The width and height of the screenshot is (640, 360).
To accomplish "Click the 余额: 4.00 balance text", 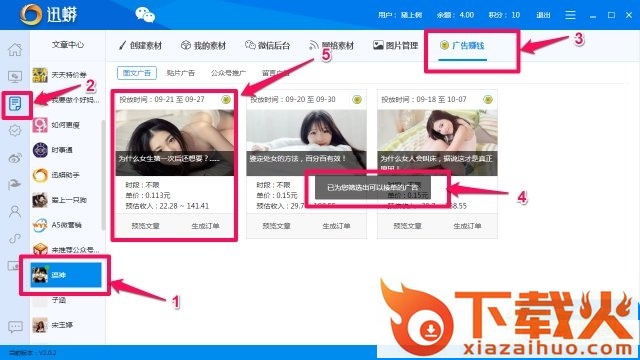I will (x=455, y=15).
